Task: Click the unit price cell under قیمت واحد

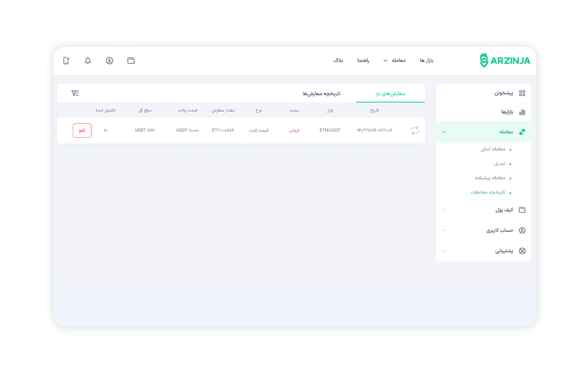Action: 188,130
